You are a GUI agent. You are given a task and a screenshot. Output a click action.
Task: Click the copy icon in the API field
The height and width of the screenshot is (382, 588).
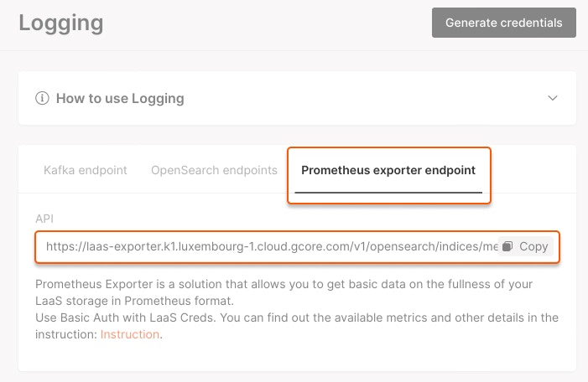[x=507, y=246]
